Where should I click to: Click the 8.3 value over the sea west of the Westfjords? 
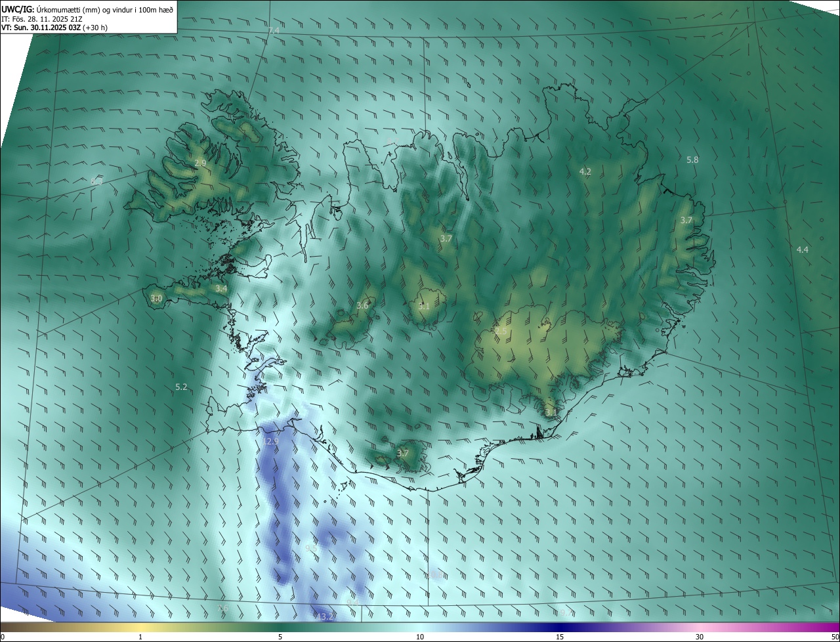click(x=96, y=181)
